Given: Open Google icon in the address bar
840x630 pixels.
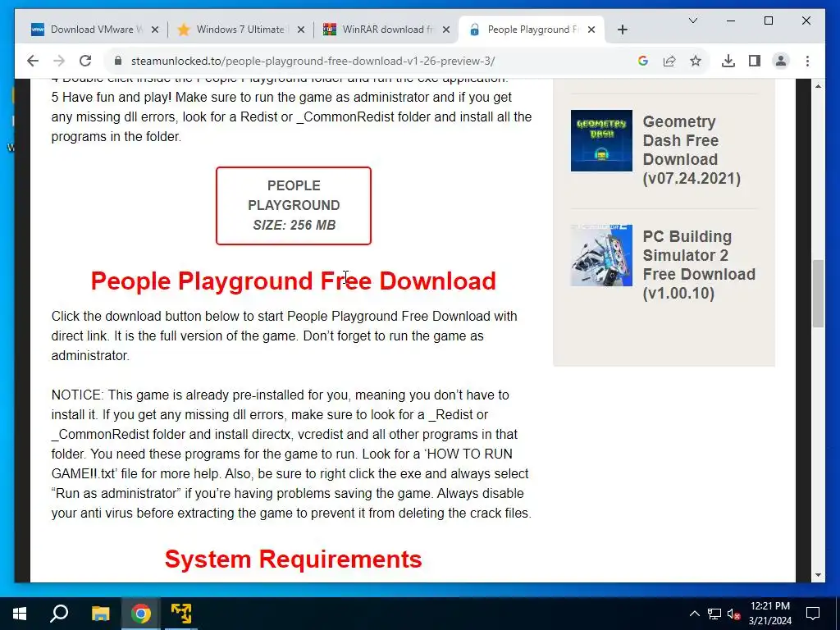Looking at the screenshot, I should pos(643,61).
